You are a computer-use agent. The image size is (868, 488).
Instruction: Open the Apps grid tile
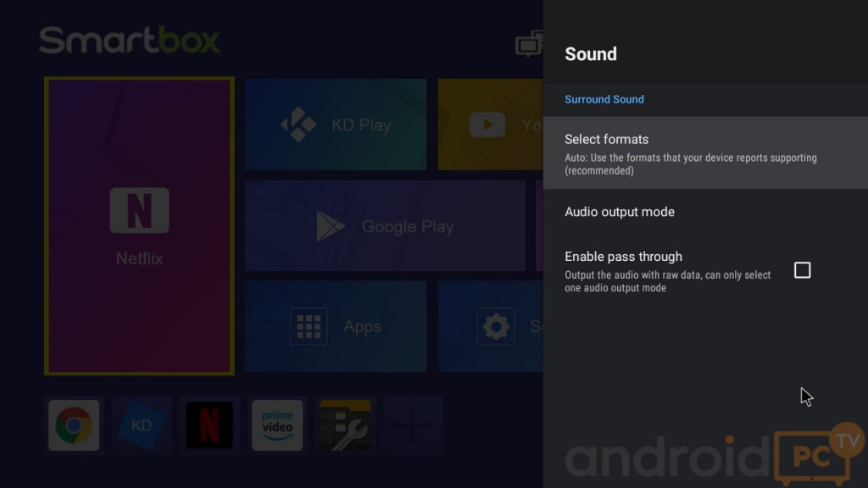click(336, 326)
